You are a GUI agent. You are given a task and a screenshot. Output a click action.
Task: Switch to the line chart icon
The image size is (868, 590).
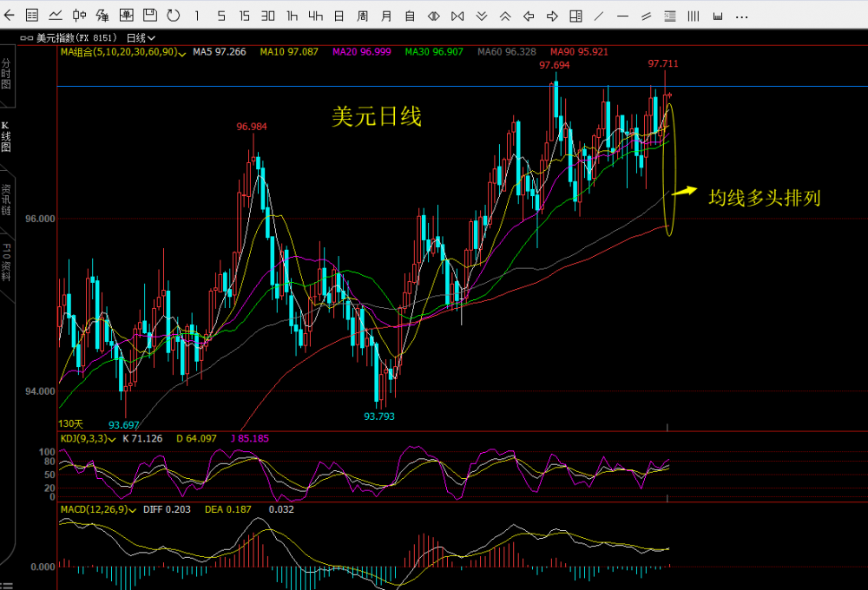pos(56,16)
